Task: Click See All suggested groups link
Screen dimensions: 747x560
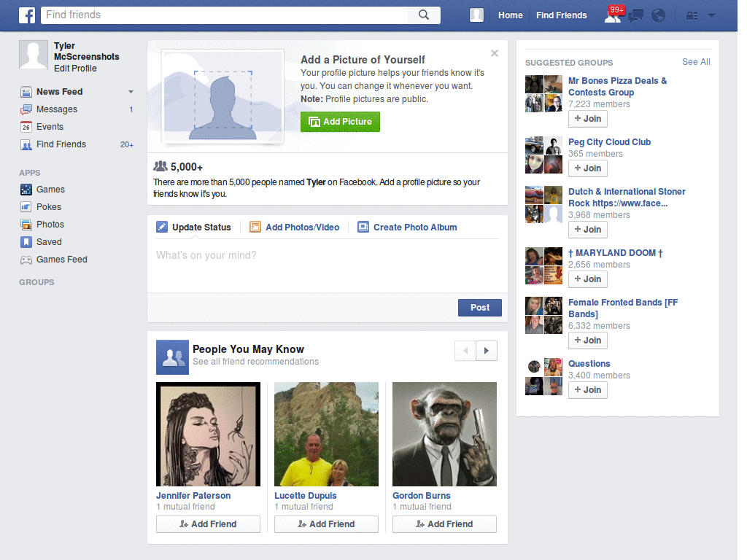Action: pos(696,62)
